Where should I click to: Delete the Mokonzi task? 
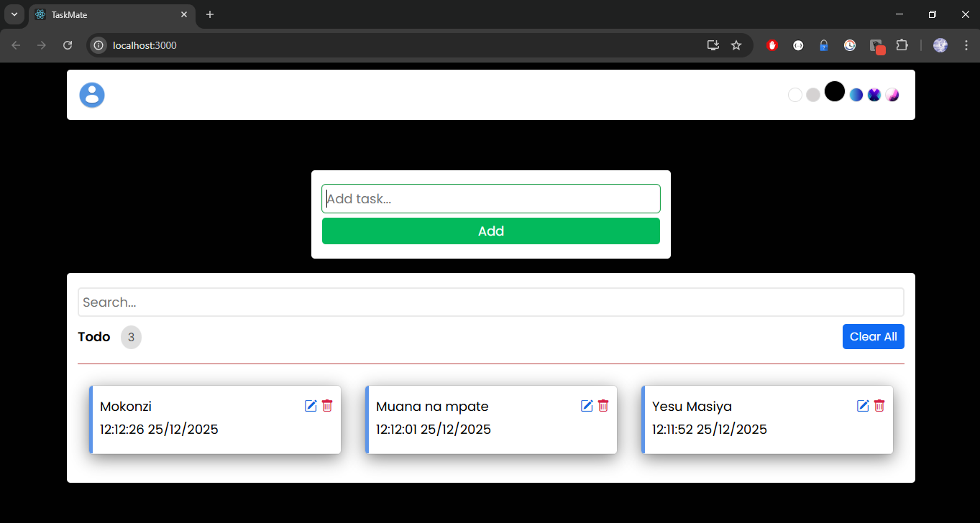point(327,406)
